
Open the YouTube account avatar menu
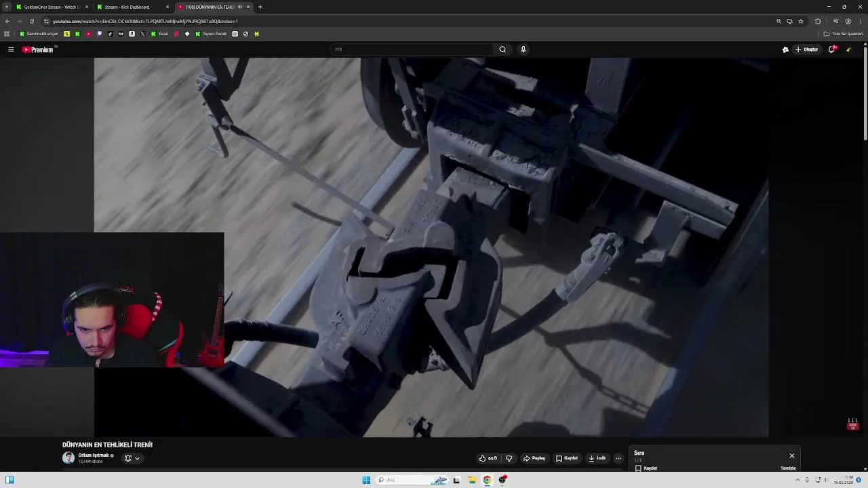(849, 49)
